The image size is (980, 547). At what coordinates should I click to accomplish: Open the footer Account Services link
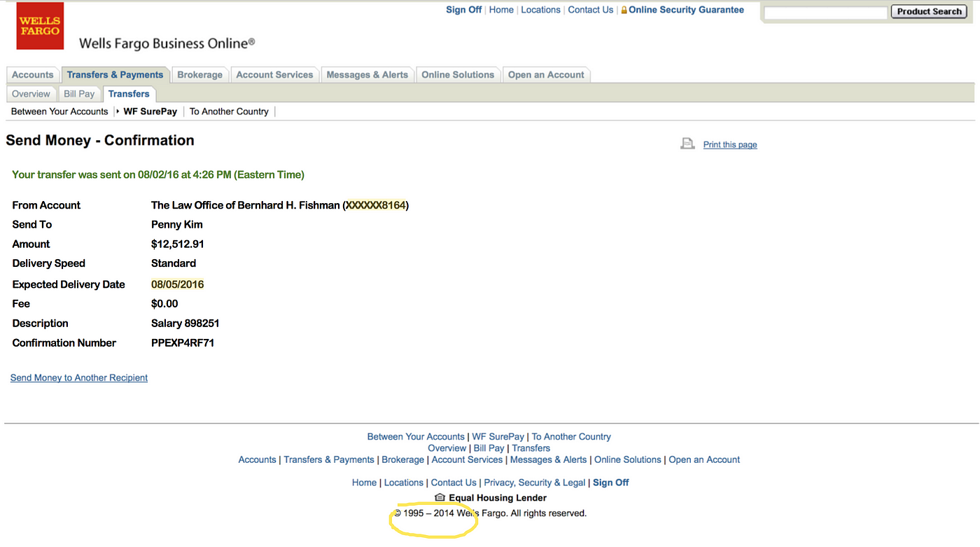467,459
